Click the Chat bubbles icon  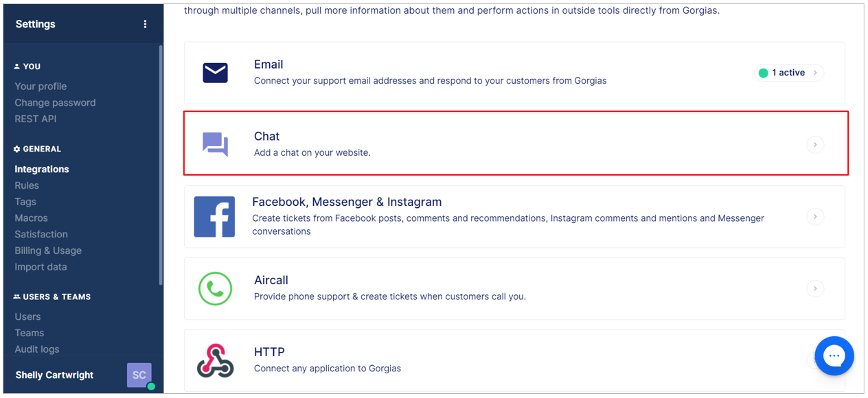coord(215,144)
